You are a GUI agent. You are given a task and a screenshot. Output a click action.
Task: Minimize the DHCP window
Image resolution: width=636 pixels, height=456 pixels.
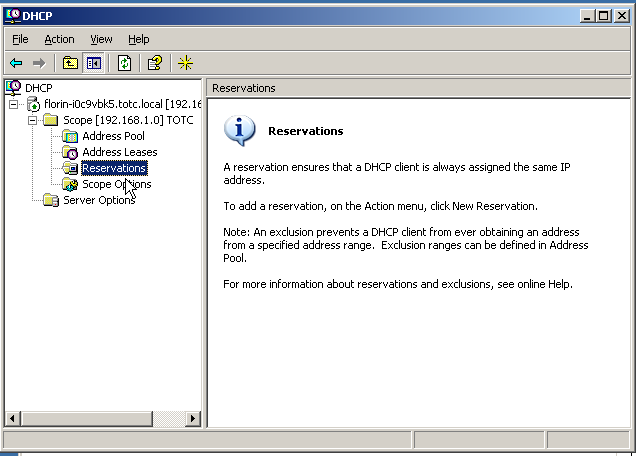pos(587,16)
